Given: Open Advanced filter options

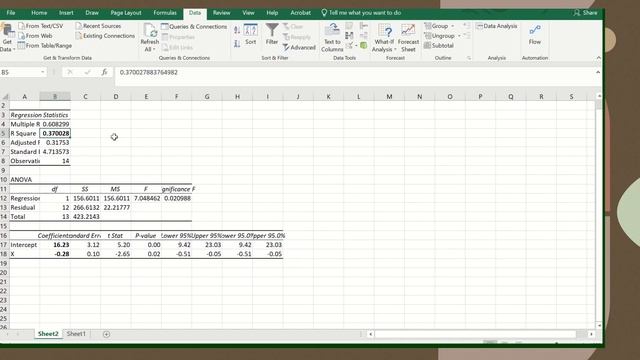Looking at the screenshot, I should 299,47.
